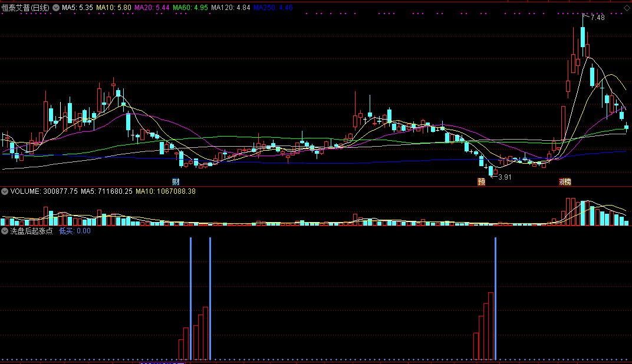Screen dimensions: 632x364
Task: Click the 7.48 high price label
Action: tap(597, 17)
